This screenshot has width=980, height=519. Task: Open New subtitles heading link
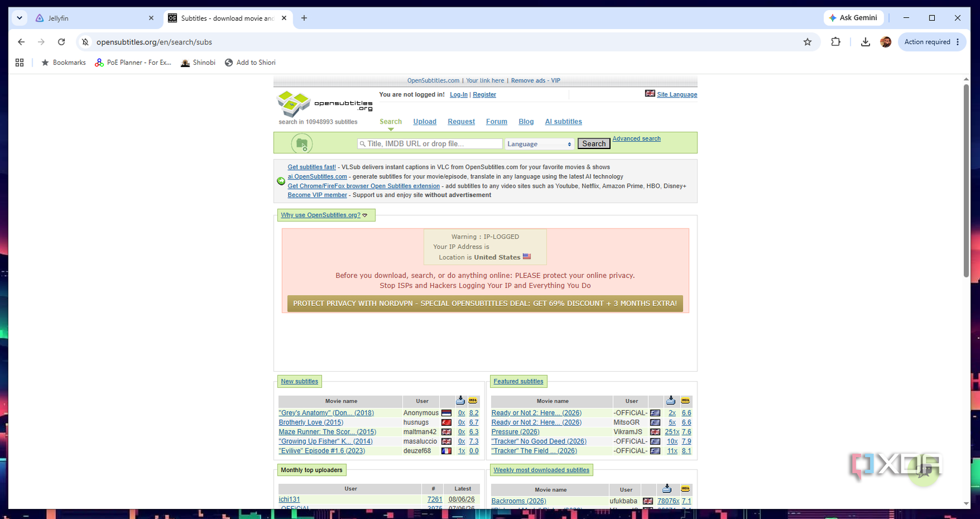click(299, 381)
